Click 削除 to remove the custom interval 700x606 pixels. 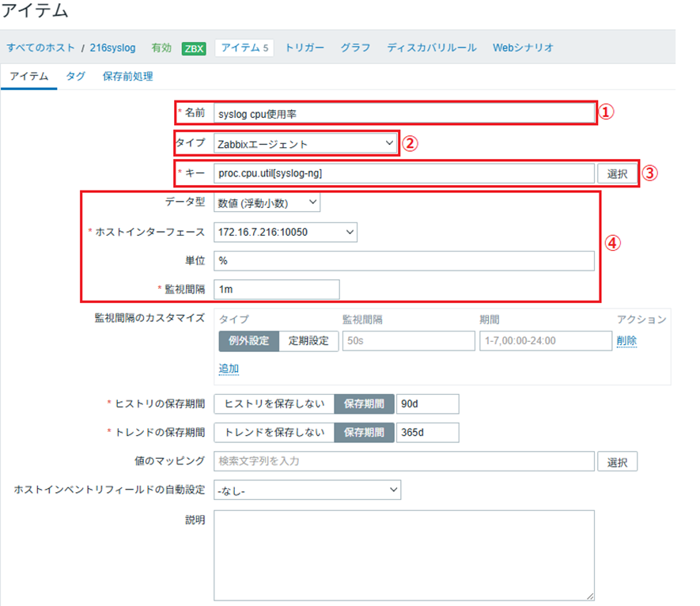point(626,341)
